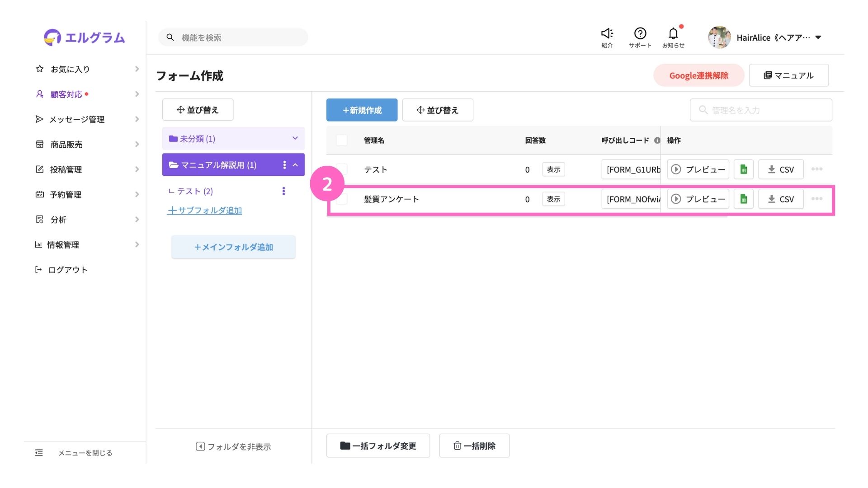Open vertical dots menu on マニュアル解説用 folder

pos(284,165)
